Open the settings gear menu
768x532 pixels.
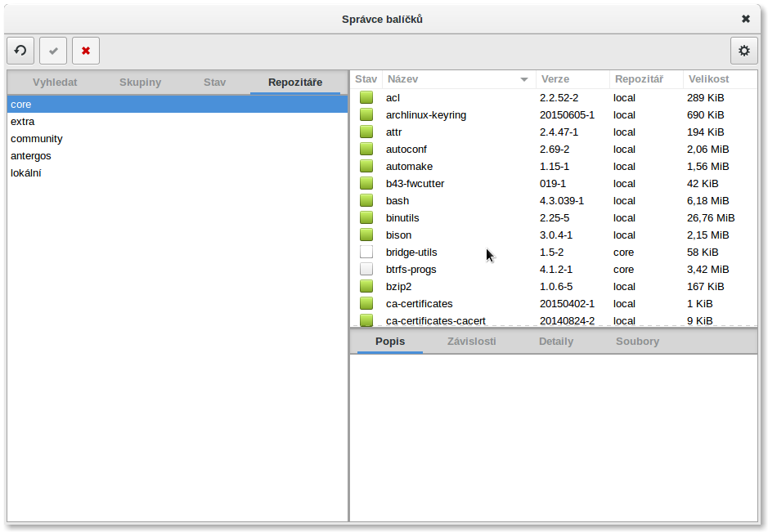point(743,51)
